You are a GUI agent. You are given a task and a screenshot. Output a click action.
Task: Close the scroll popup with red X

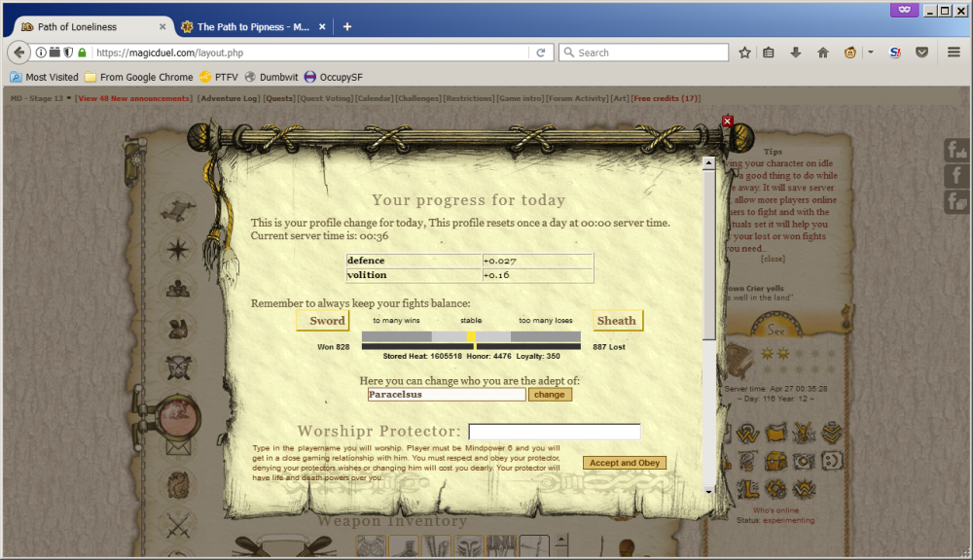point(727,122)
